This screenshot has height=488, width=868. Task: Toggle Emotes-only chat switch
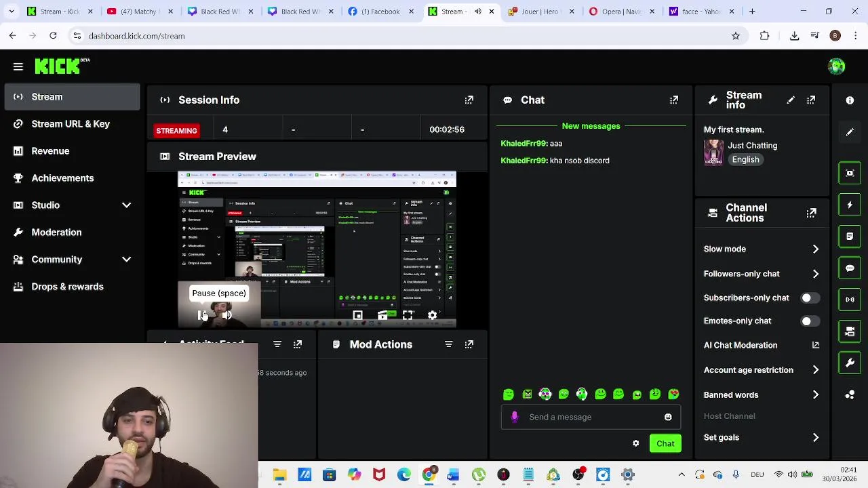(x=810, y=321)
